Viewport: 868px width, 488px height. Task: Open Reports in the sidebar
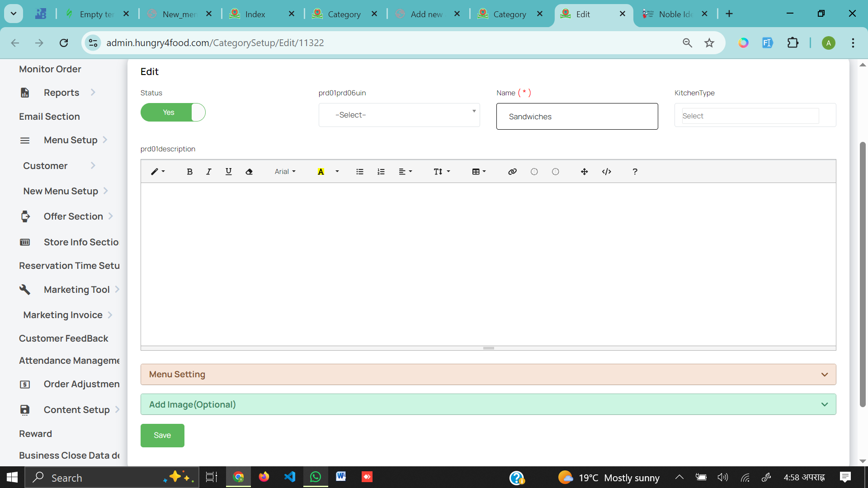61,93
